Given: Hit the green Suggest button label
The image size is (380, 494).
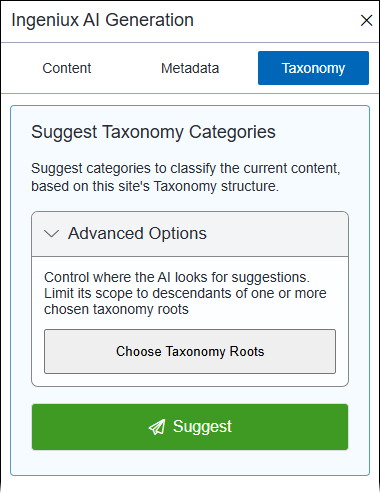Looking at the screenshot, I should (x=202, y=427).
